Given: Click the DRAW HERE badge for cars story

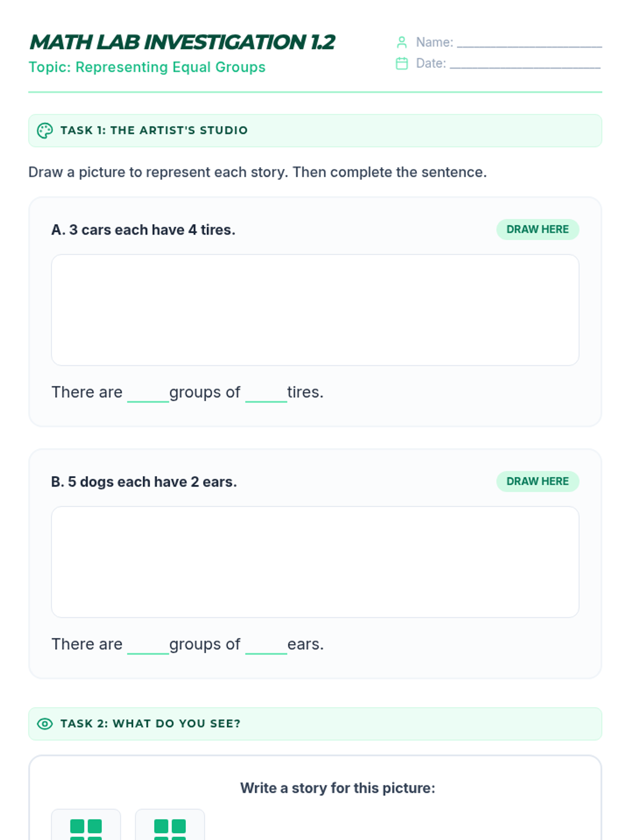Looking at the screenshot, I should [x=538, y=229].
